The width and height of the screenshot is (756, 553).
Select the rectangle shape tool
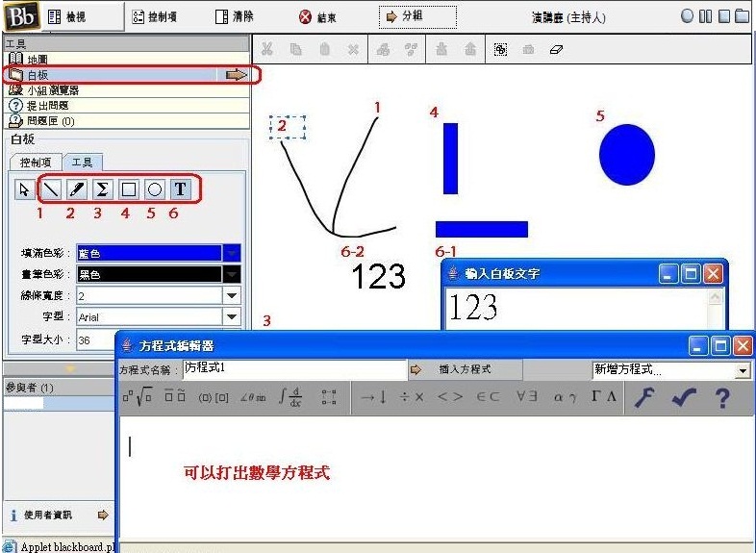point(128,189)
